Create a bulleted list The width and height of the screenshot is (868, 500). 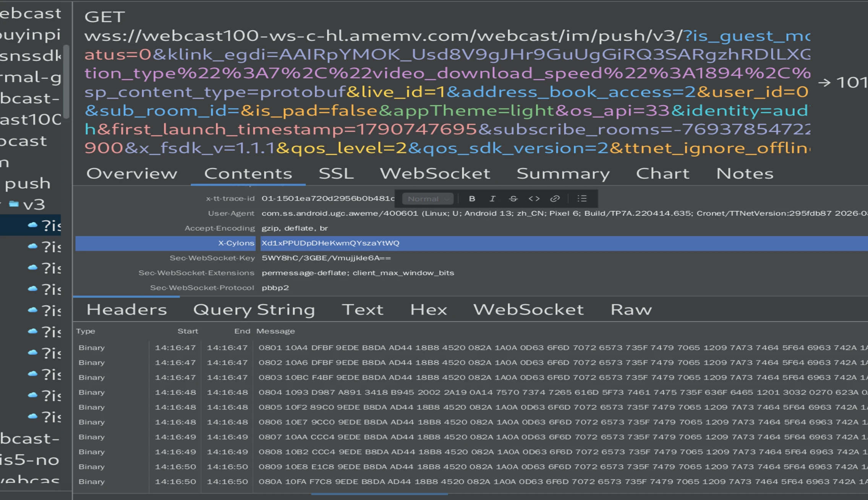(x=582, y=198)
